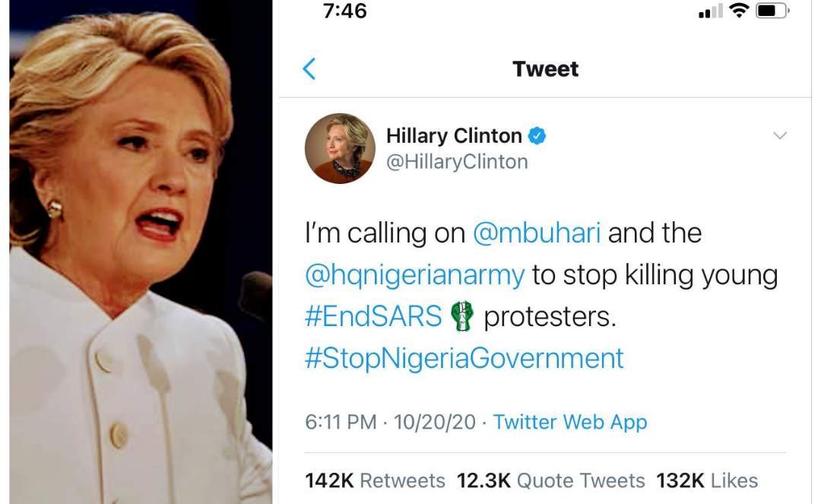Open the tweet options chevron menu
Screen dimensions: 821x504
pyautogui.click(x=780, y=135)
